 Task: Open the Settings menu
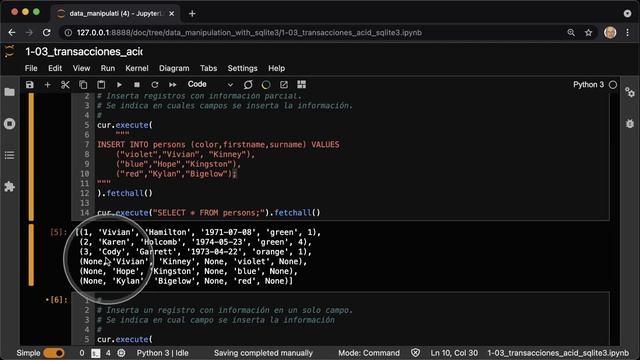pos(242,68)
